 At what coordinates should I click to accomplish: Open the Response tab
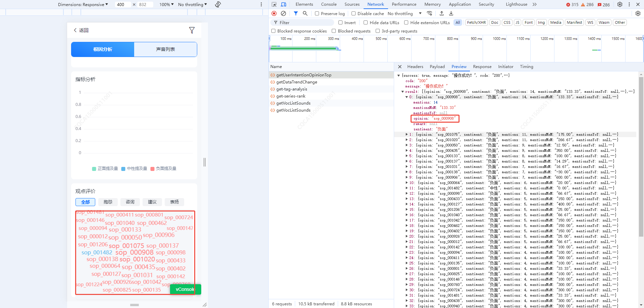(x=482, y=67)
